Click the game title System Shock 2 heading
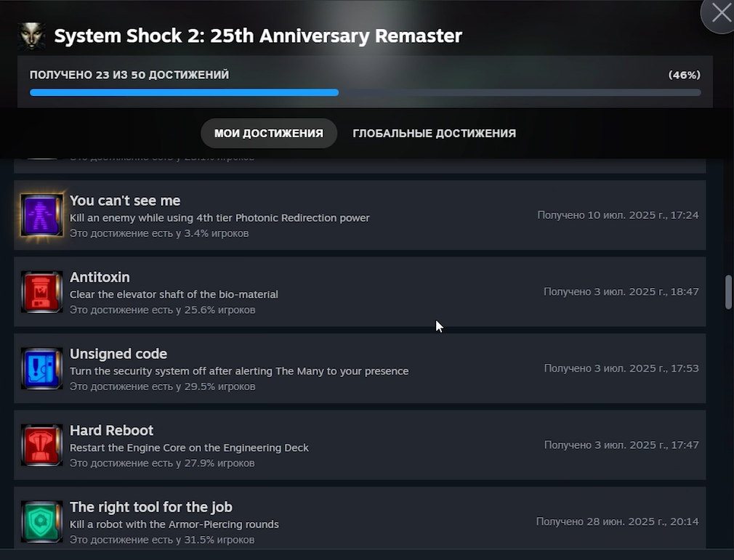The image size is (734, 560). pos(258,36)
